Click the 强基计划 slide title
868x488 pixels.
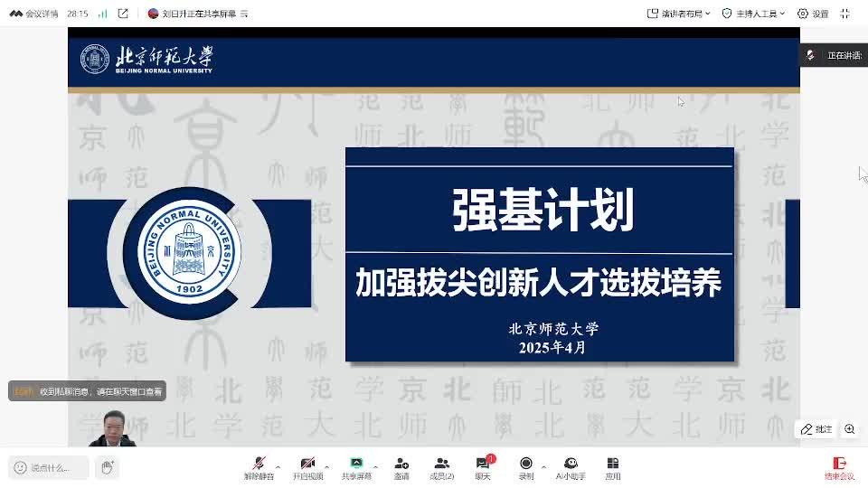pyautogui.click(x=542, y=210)
